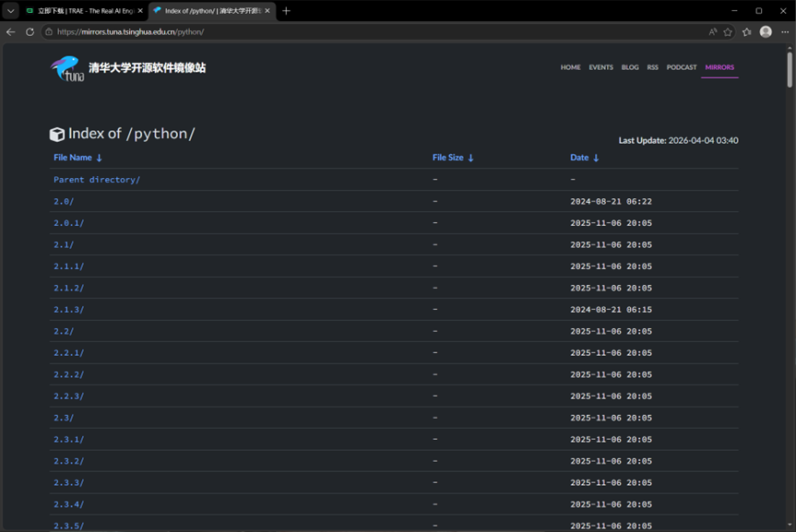Toggle the read aloud icon

click(713, 32)
